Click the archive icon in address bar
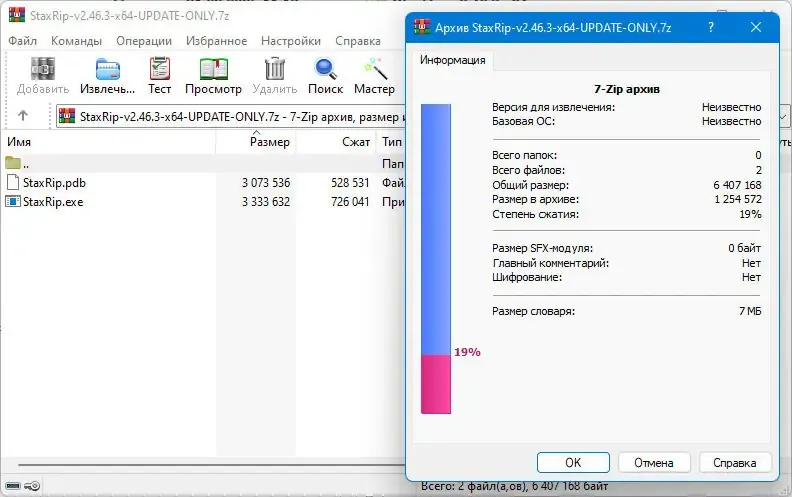Image resolution: width=792 pixels, height=497 pixels. click(67, 116)
